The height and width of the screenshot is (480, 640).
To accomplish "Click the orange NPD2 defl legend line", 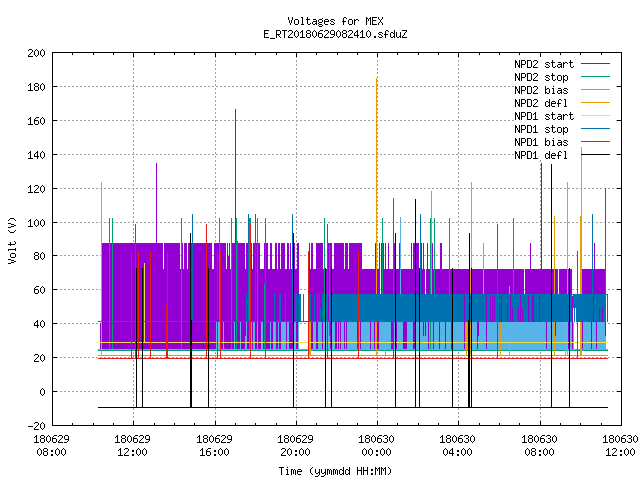I will click(596, 102).
